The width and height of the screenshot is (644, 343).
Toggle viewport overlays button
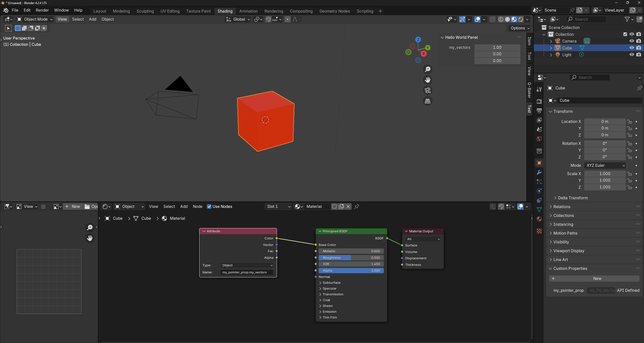[x=477, y=19]
